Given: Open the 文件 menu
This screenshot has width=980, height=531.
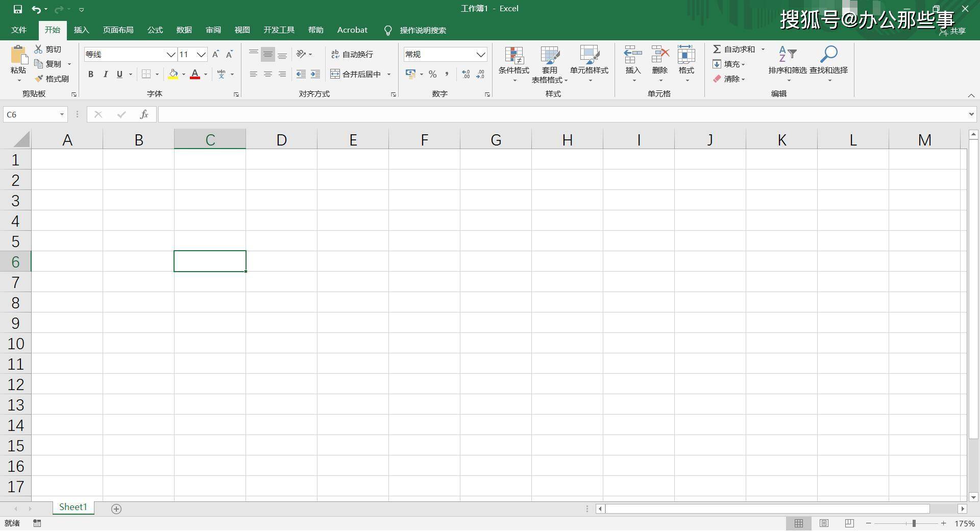Looking at the screenshot, I should tap(19, 30).
